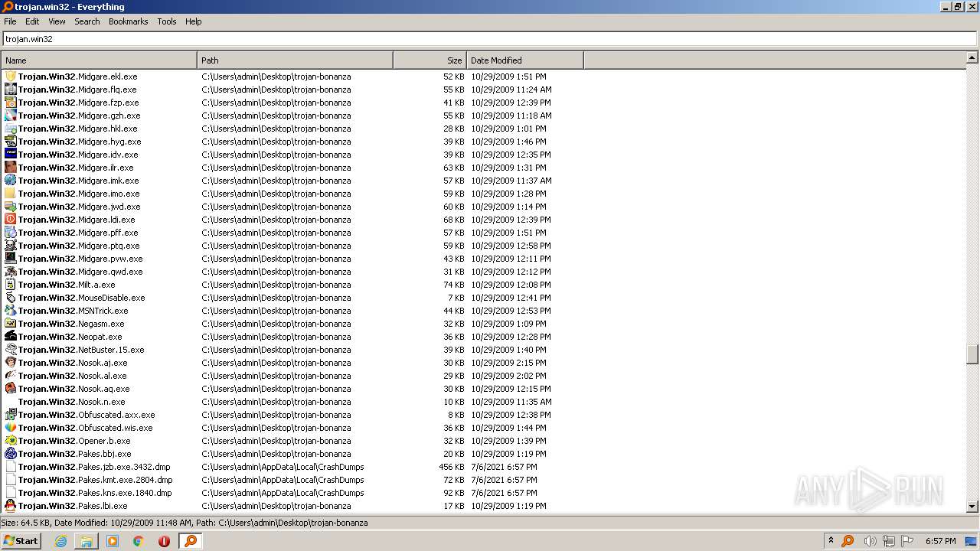
Task: Click the icon of Trojan.Win32.Obfuscated.wis.exe
Action: tap(11, 428)
